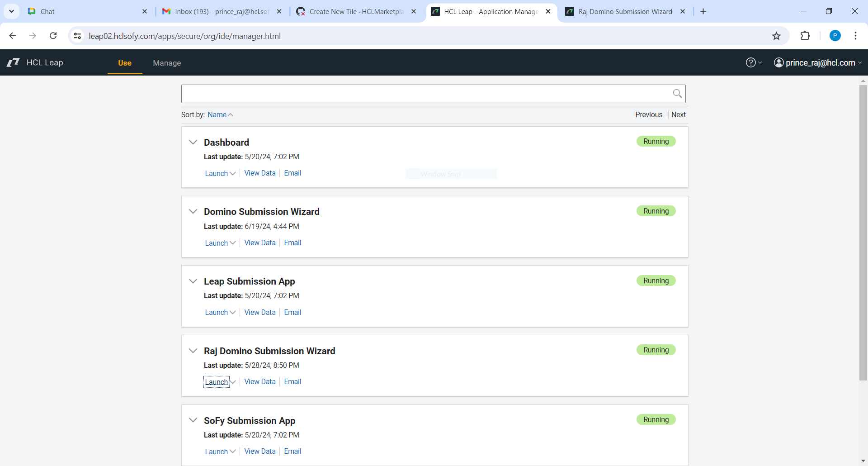The image size is (868, 466).
Task: Click Email for SoFy Submission App
Action: pyautogui.click(x=292, y=451)
